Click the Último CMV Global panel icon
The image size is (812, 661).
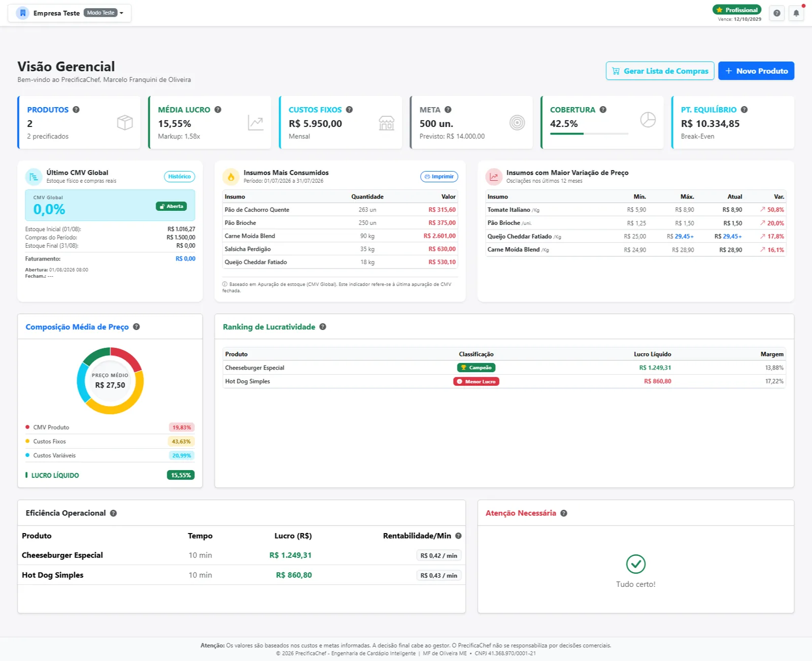point(33,177)
